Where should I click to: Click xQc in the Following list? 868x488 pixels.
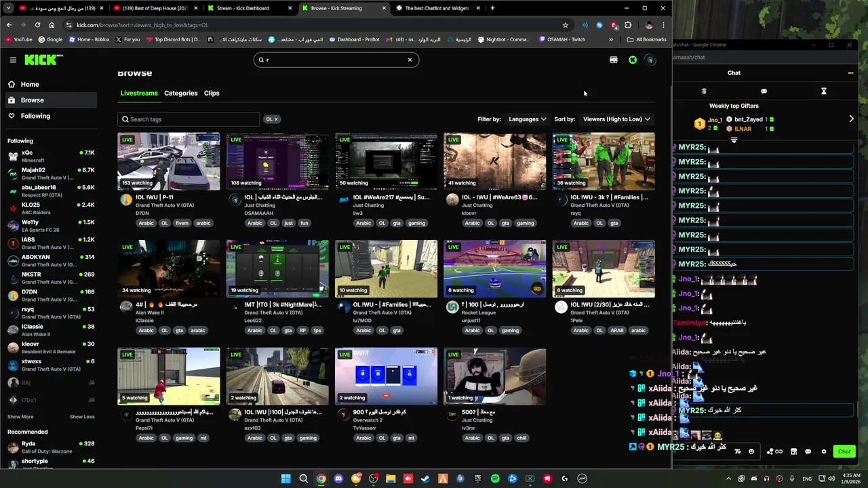click(52, 156)
